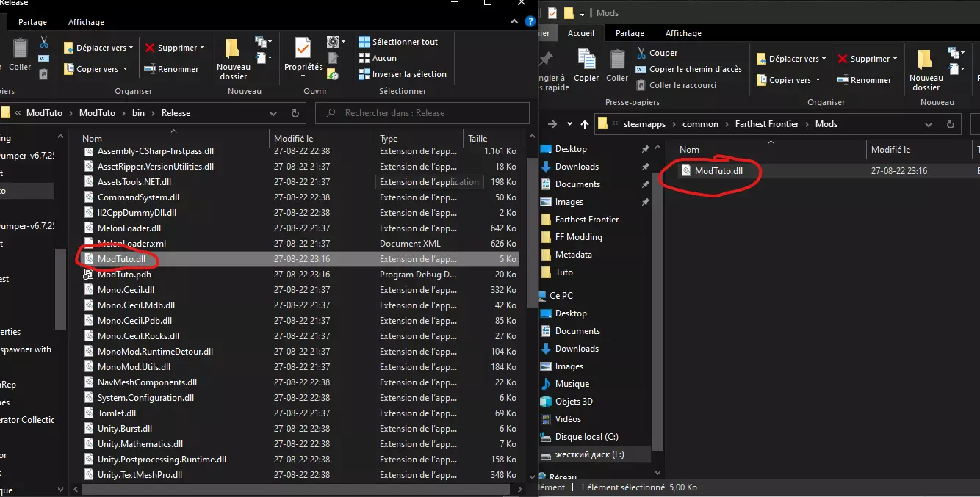The height and width of the screenshot is (497, 980).
Task: Click the Copier icon in the Mods ribbon
Action: (586, 65)
